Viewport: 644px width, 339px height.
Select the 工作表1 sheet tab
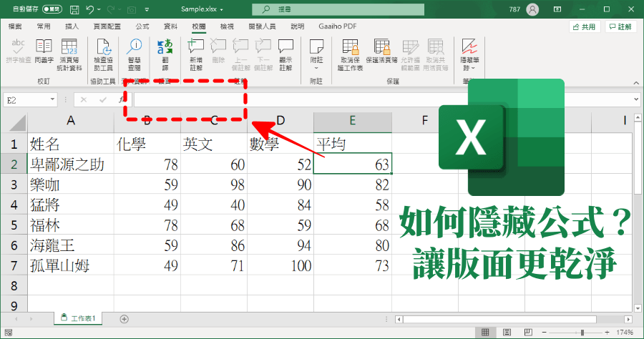click(78, 318)
